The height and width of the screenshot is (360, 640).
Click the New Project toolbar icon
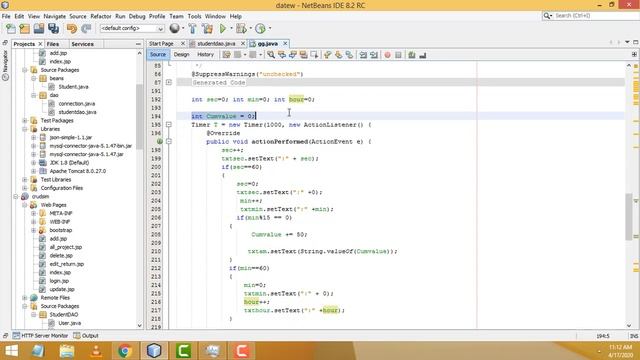24,28
